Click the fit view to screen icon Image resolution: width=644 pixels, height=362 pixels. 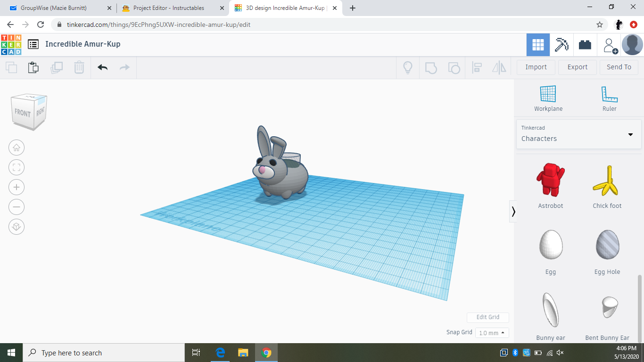[x=17, y=167]
